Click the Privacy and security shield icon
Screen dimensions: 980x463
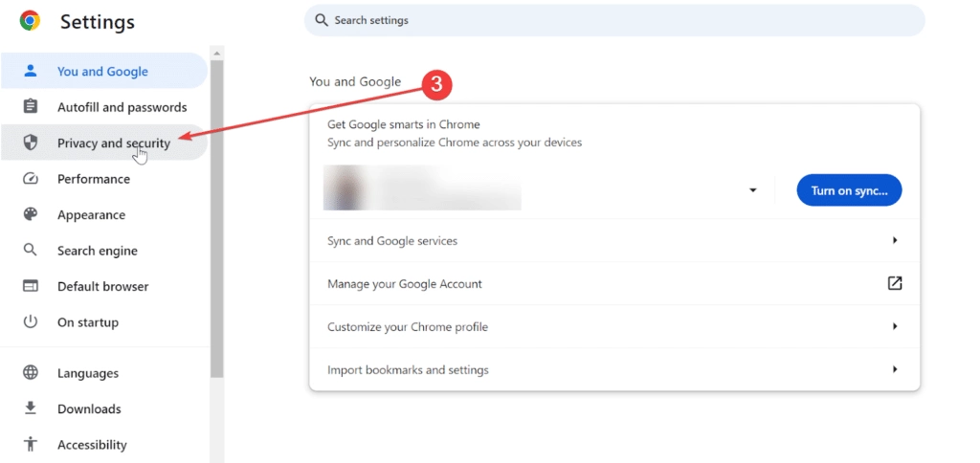(x=30, y=143)
